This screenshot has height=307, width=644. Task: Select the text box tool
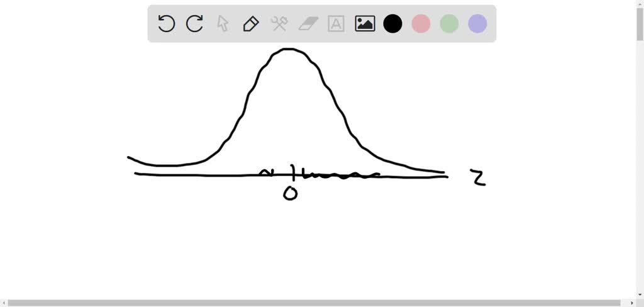pos(336,24)
